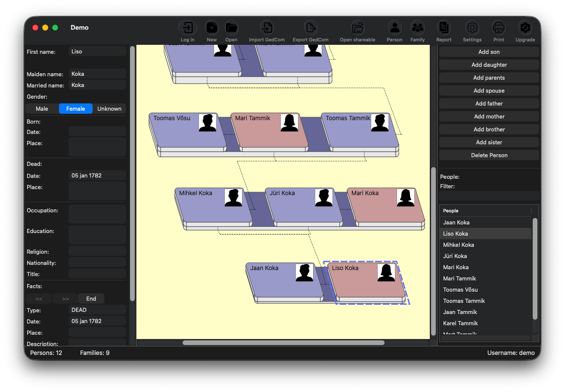
Task: Click the Import GedCom icon
Action: (267, 28)
